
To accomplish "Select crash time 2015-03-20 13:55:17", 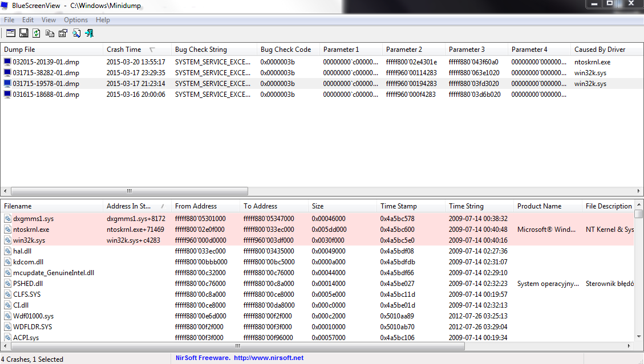I will tap(136, 62).
